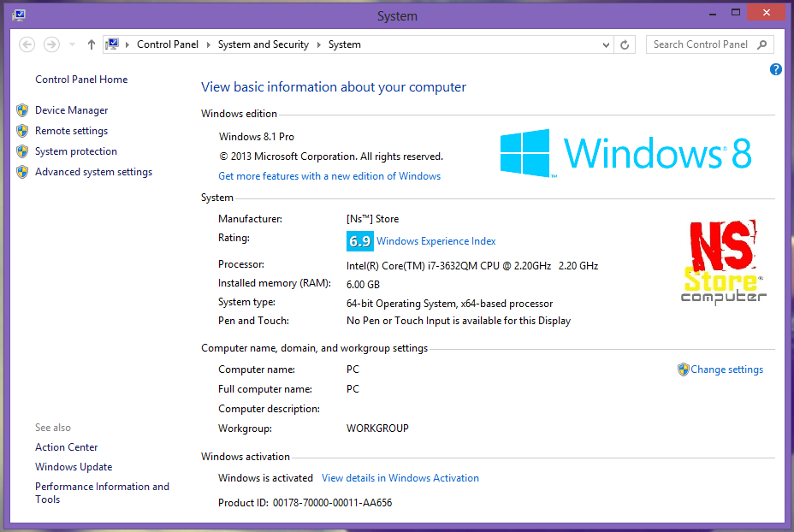
Task: Select Control Panel in the breadcrumb
Action: click(168, 44)
